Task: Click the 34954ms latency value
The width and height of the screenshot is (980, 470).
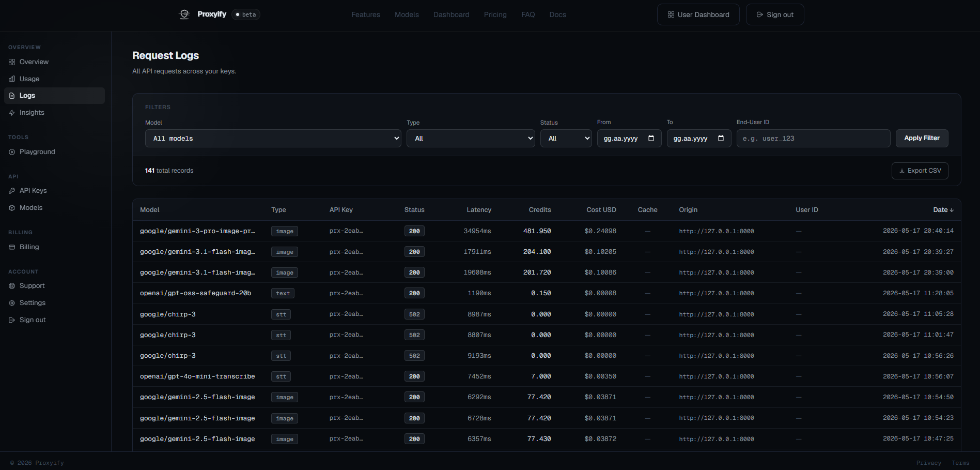Action: click(477, 231)
